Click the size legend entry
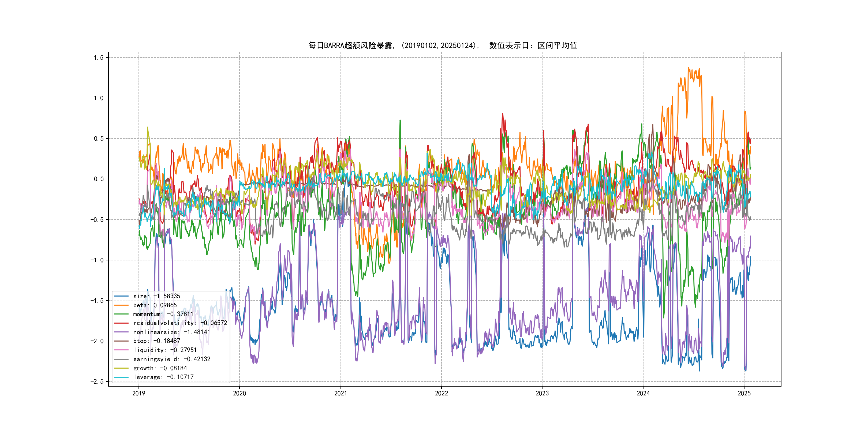Viewport: 868px width, 434px height. pyautogui.click(x=156, y=296)
